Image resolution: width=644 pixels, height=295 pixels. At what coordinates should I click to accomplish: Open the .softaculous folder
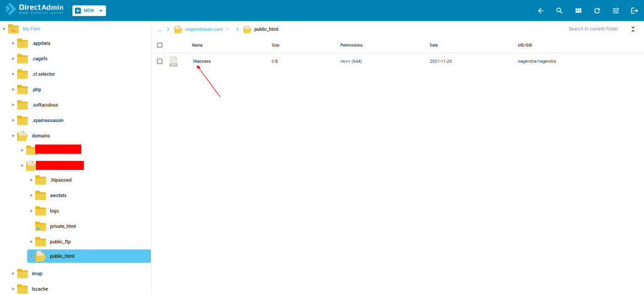pyautogui.click(x=45, y=105)
